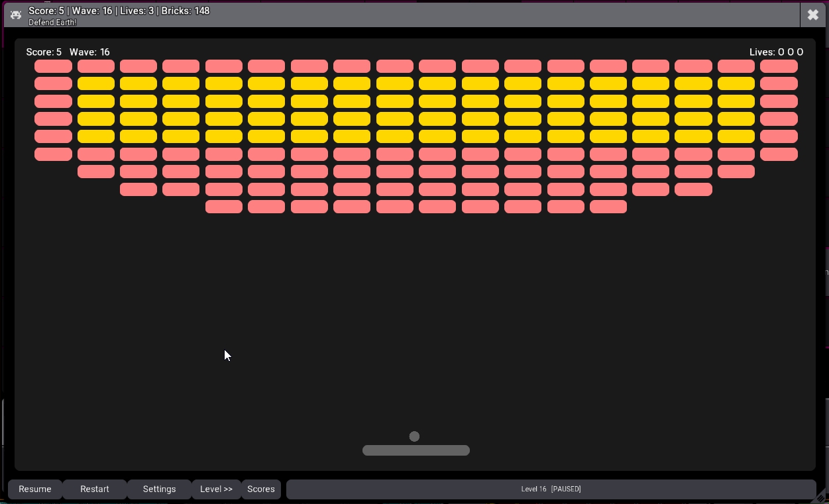Click leftmost yellow brick in first yellow row
Viewport: 829px width, 504px height.
click(x=96, y=83)
